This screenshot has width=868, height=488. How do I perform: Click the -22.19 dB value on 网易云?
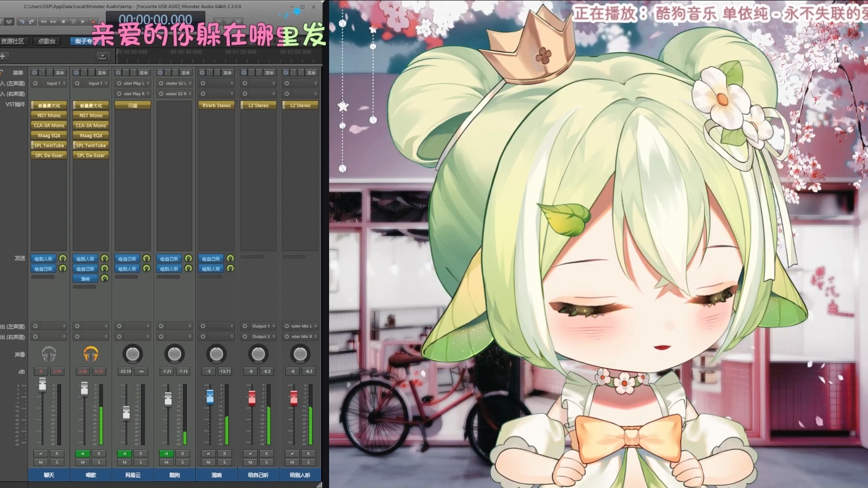click(x=125, y=371)
